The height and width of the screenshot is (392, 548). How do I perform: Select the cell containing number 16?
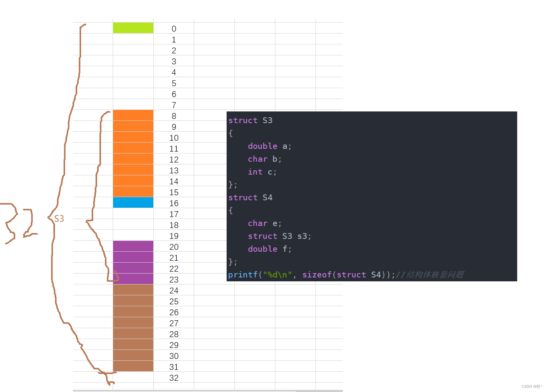pyautogui.click(x=174, y=203)
